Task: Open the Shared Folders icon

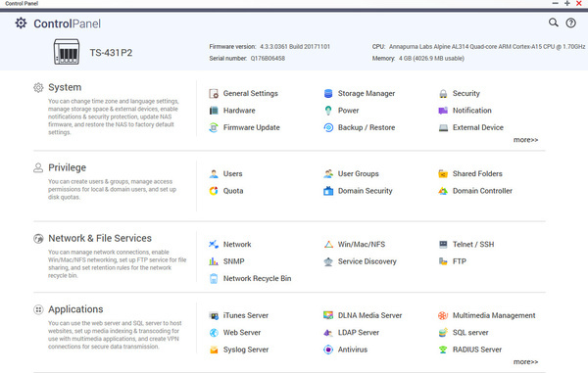Action: (x=443, y=173)
